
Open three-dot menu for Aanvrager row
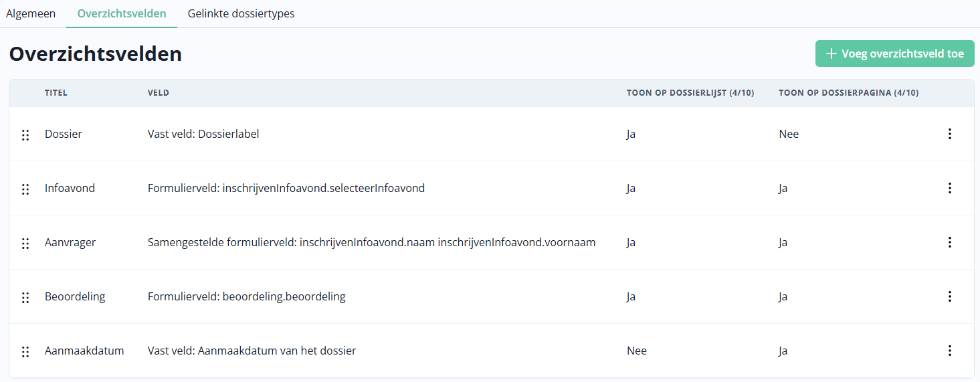pyautogui.click(x=949, y=242)
